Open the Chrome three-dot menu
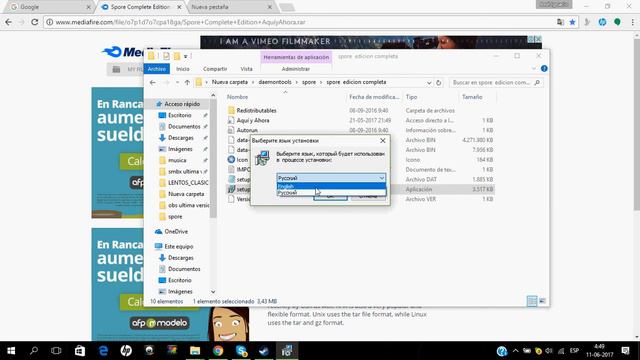The height and width of the screenshot is (360, 640). [x=633, y=22]
